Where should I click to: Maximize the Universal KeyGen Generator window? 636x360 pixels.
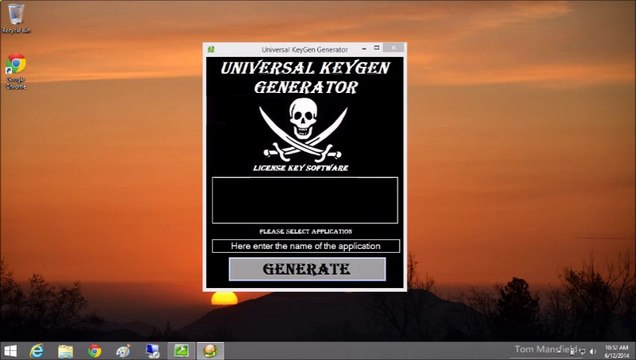coord(376,48)
